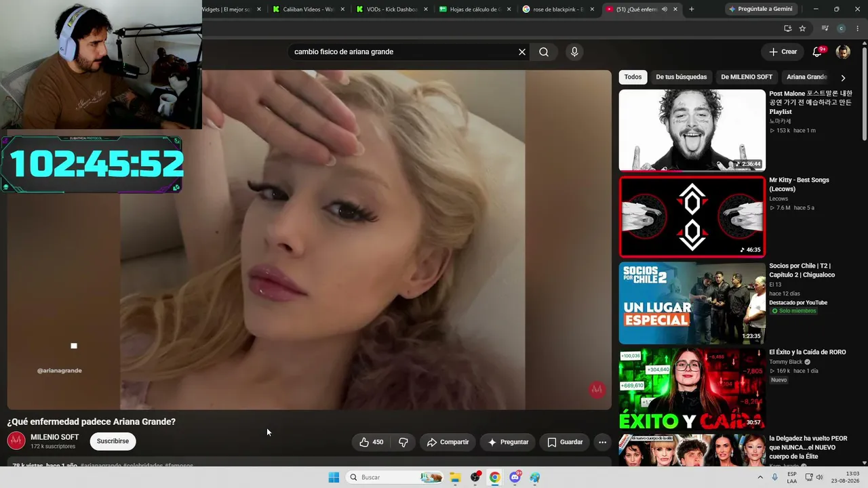This screenshot has width=868, height=488.
Task: Open the YouTube account avatar menu
Action: pos(843,52)
